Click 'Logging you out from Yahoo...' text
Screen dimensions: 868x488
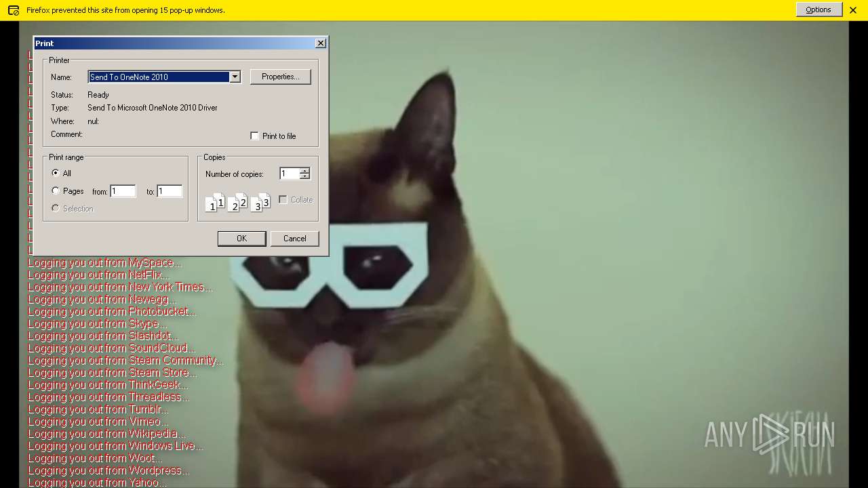point(97,483)
